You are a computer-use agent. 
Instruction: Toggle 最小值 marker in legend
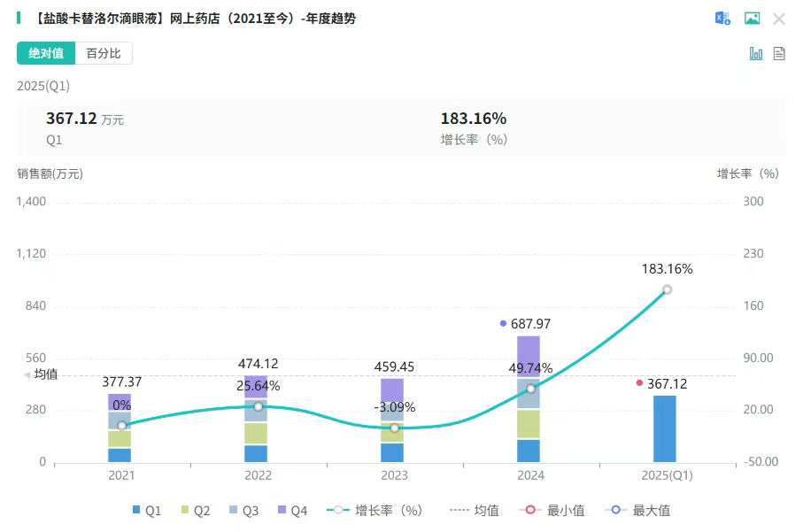coord(553,511)
